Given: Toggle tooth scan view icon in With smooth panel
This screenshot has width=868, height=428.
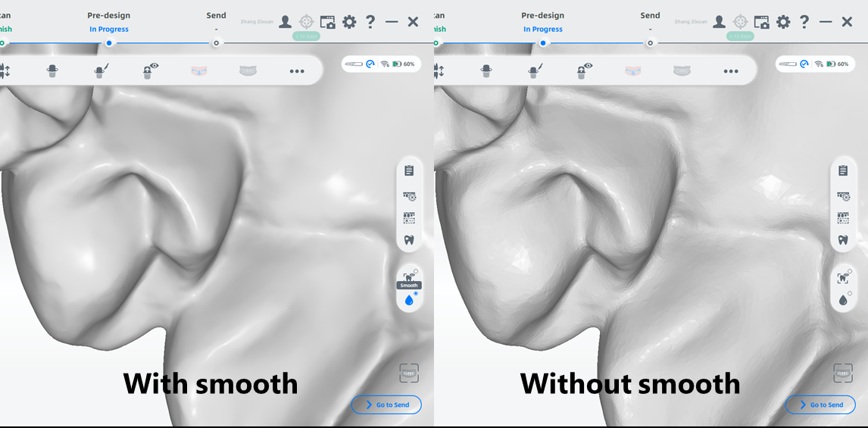Looking at the screenshot, I should 409,276.
